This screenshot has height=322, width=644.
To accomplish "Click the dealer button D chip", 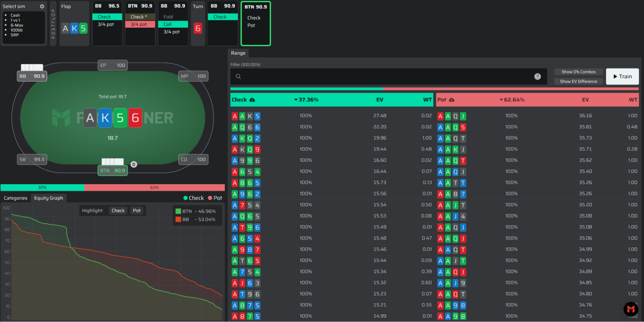I will point(134,165).
